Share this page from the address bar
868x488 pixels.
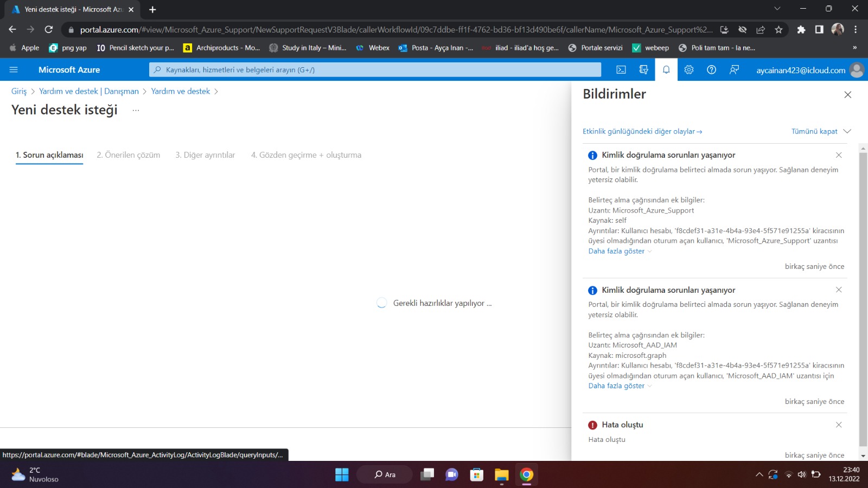click(x=761, y=30)
